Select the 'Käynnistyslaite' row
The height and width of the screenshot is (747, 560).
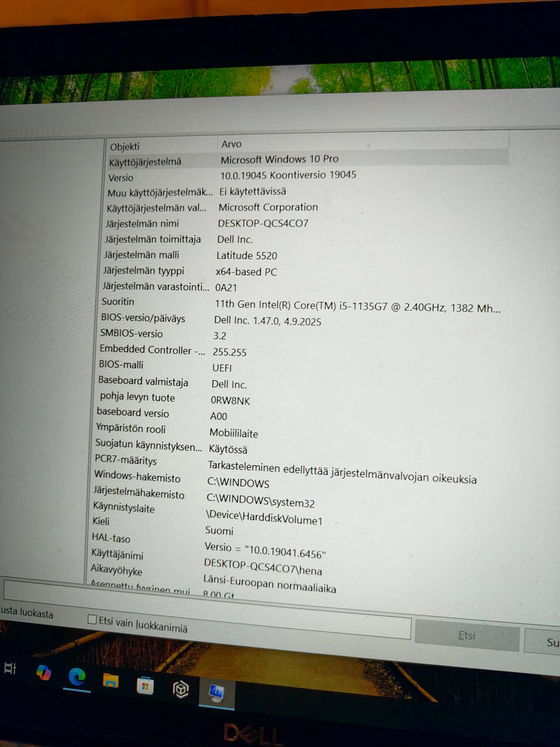124,508
